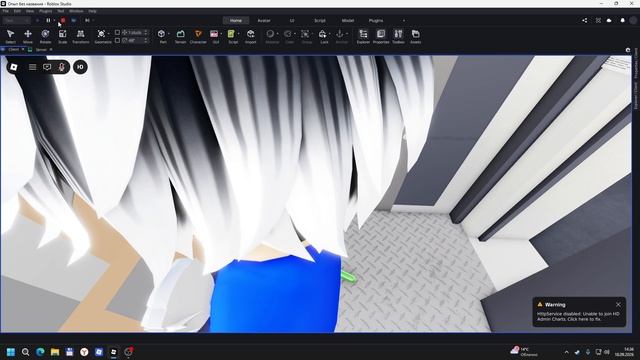Open the notifications bell
The width and height of the screenshot is (640, 360).
click(x=622, y=20)
